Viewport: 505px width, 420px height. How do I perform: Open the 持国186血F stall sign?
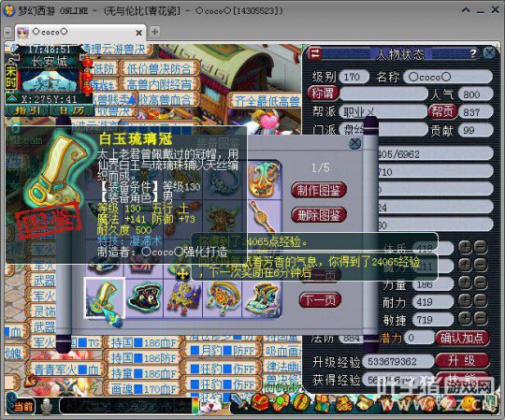pyautogui.click(x=143, y=343)
